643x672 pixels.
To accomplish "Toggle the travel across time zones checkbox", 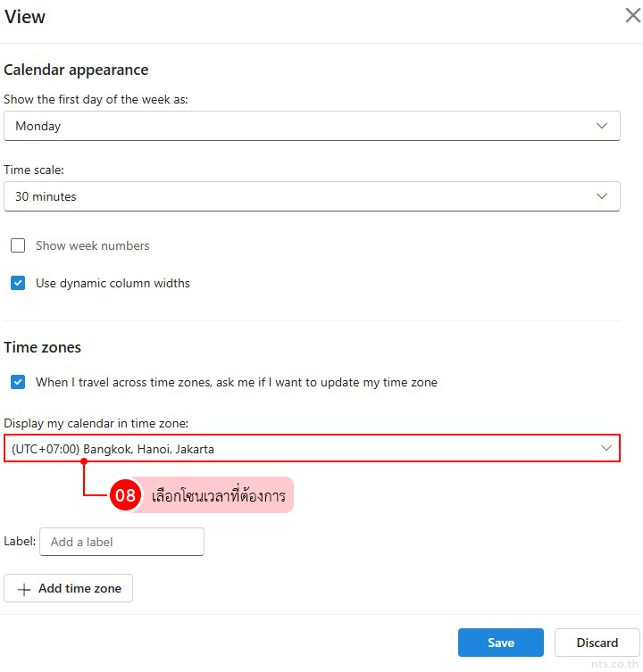I will point(18,382).
